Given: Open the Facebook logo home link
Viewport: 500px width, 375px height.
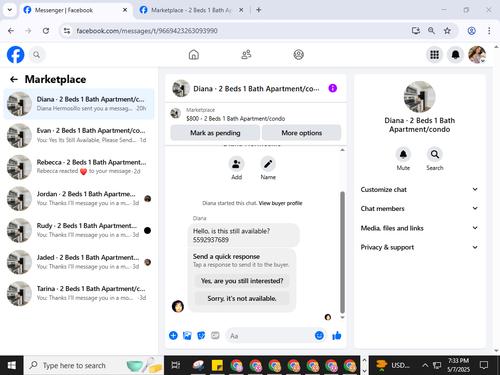Looking at the screenshot, I should coord(15,55).
